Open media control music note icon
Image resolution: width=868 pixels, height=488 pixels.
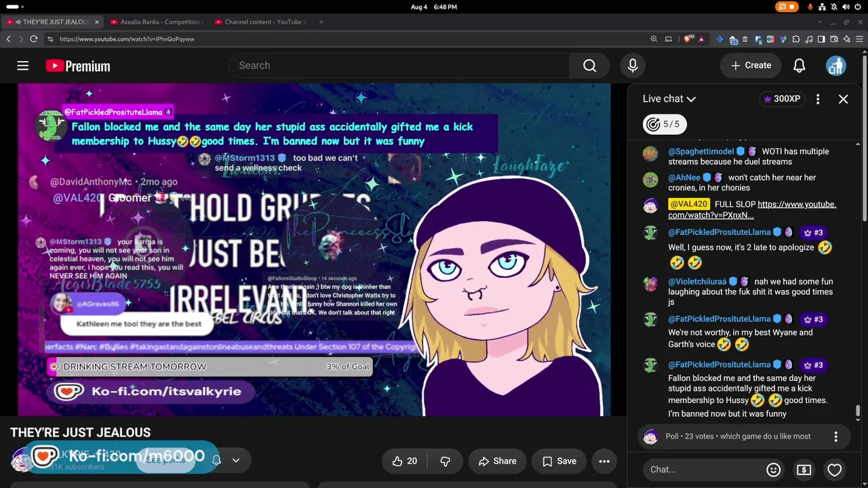(x=809, y=39)
